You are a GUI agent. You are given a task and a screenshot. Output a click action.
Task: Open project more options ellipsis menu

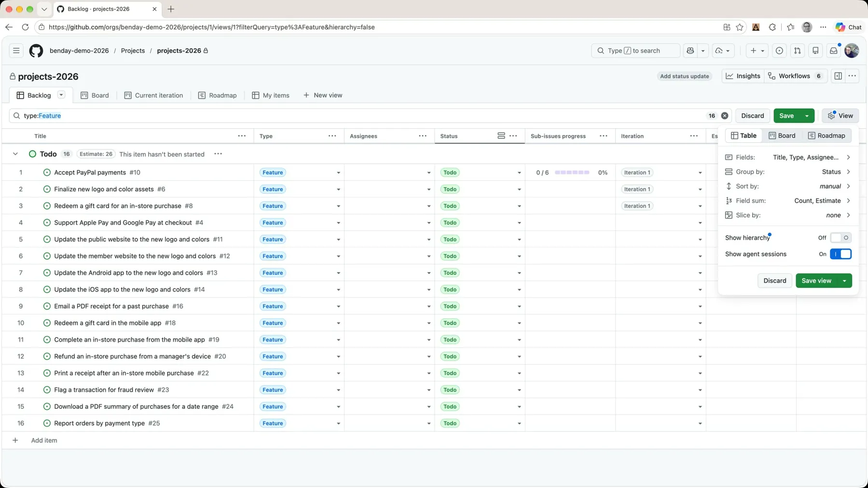point(852,76)
